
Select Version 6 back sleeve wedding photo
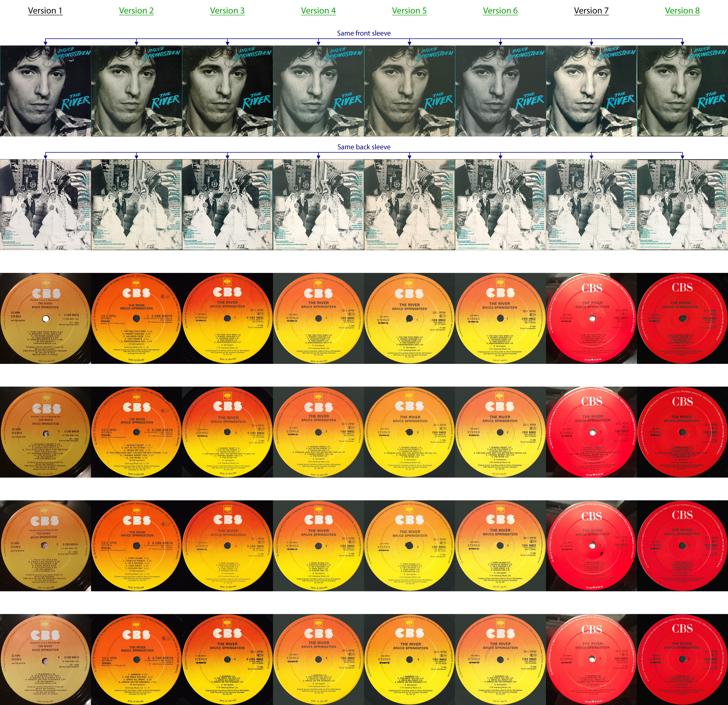[x=500, y=205]
